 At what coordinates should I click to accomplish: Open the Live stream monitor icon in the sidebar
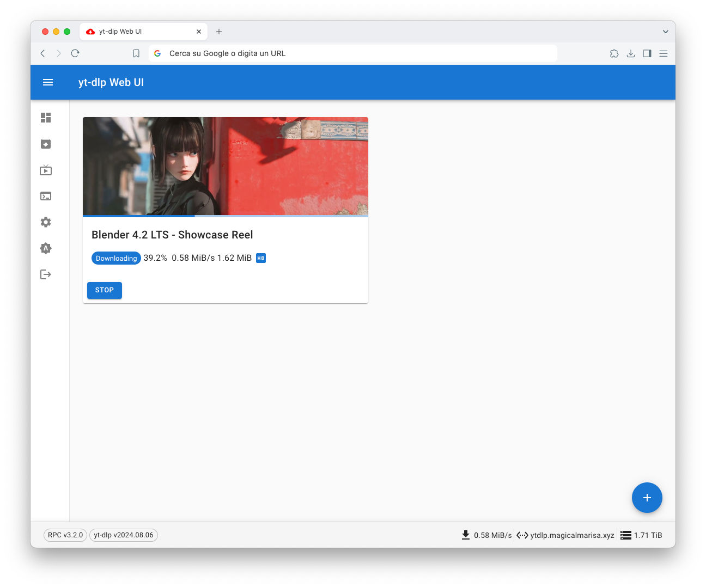(x=46, y=170)
